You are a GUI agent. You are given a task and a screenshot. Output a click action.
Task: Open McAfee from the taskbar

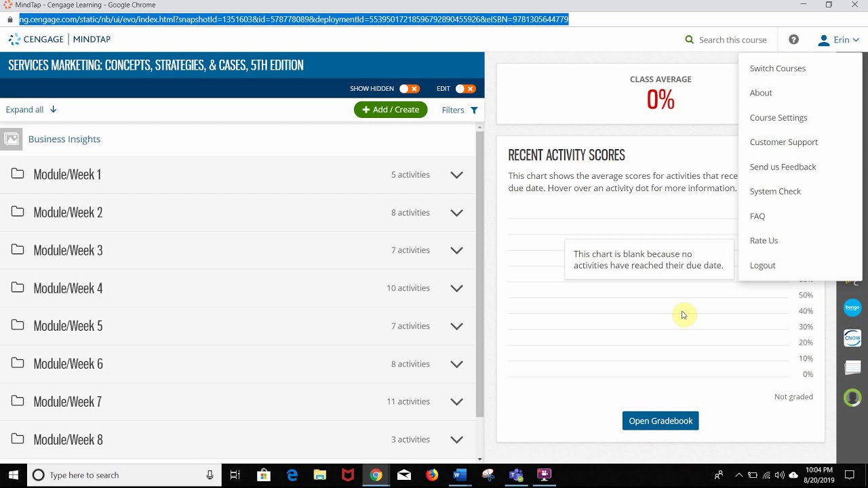(x=348, y=475)
